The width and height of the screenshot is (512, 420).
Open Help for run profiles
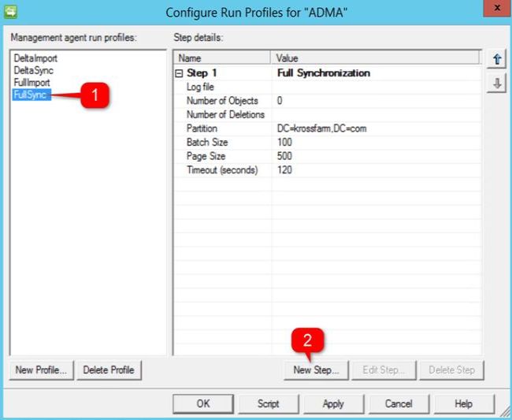(464, 403)
